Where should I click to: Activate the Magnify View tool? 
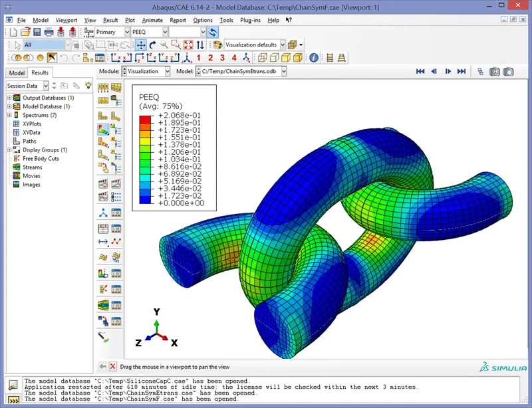(x=163, y=45)
